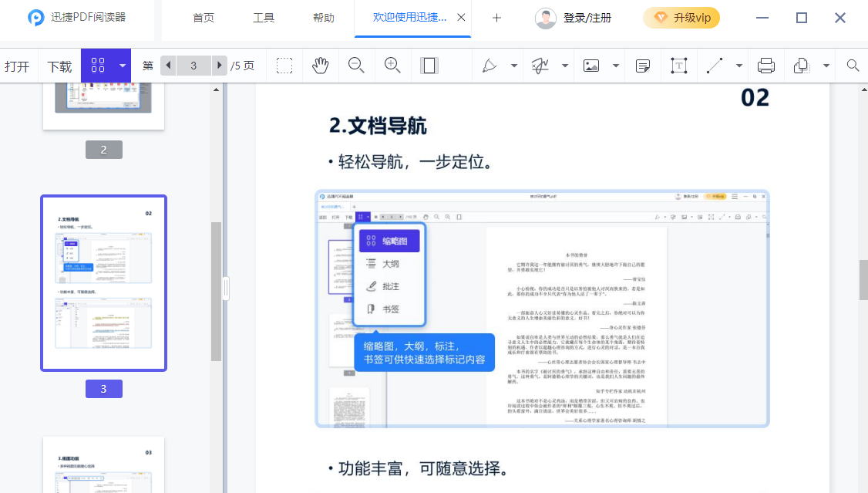Expand the navigation panel mode dropdown

[123, 66]
